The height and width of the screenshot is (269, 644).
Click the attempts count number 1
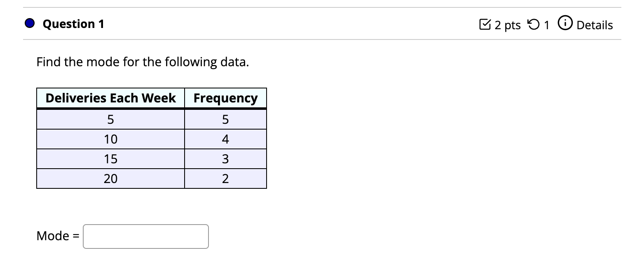coord(546,25)
